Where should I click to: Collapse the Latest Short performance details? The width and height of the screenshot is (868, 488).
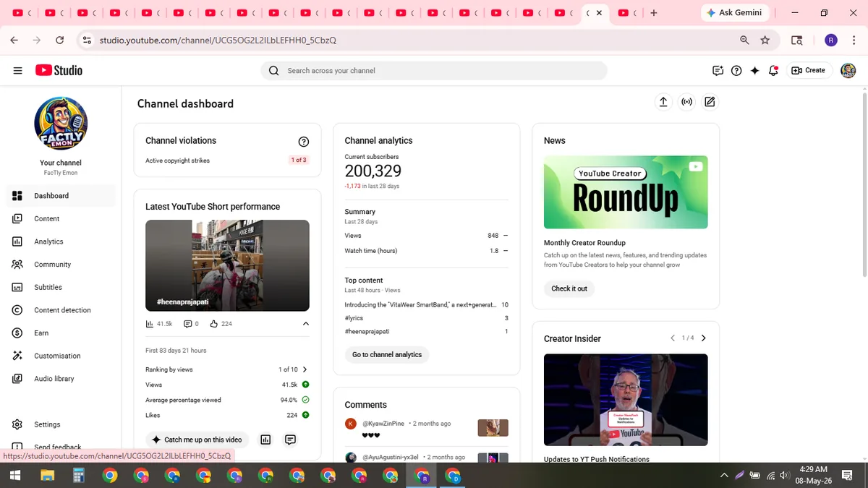coord(305,324)
